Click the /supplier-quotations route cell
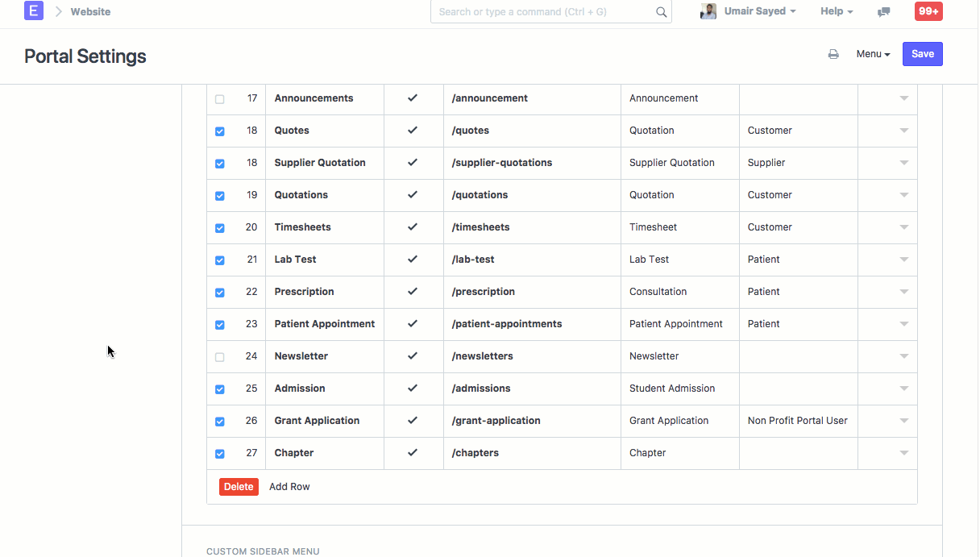This screenshot has height=557, width=980. coord(532,163)
